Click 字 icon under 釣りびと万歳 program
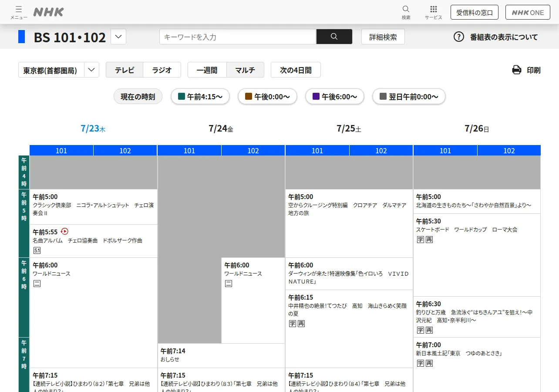 420,330
